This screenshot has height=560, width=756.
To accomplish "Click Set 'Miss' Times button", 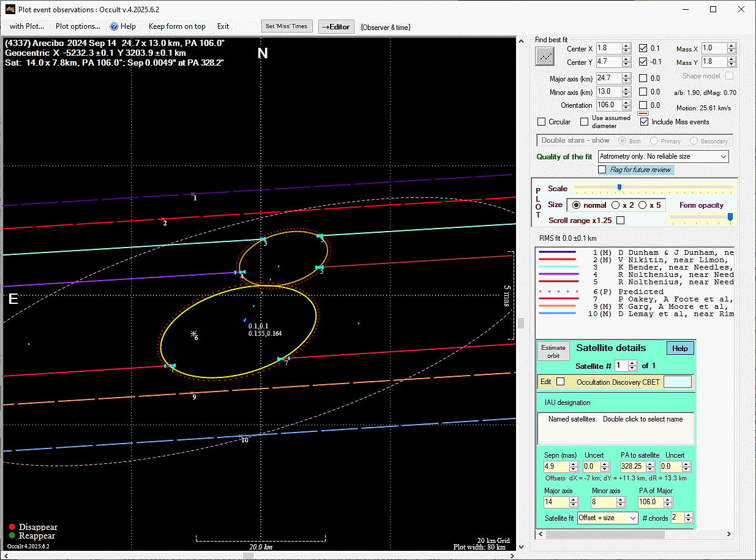I will coord(287,26).
